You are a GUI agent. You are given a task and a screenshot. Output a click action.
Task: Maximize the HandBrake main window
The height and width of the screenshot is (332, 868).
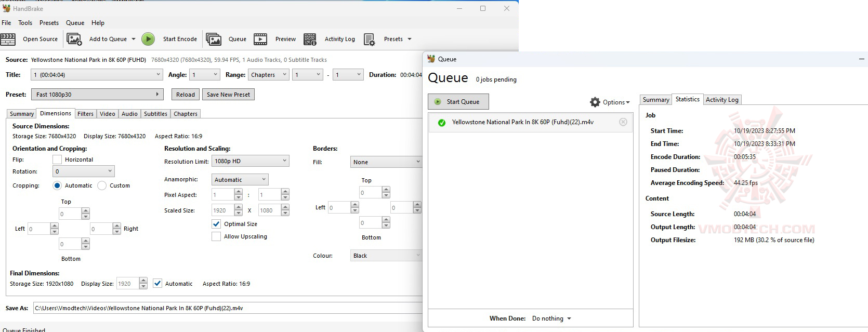point(483,8)
